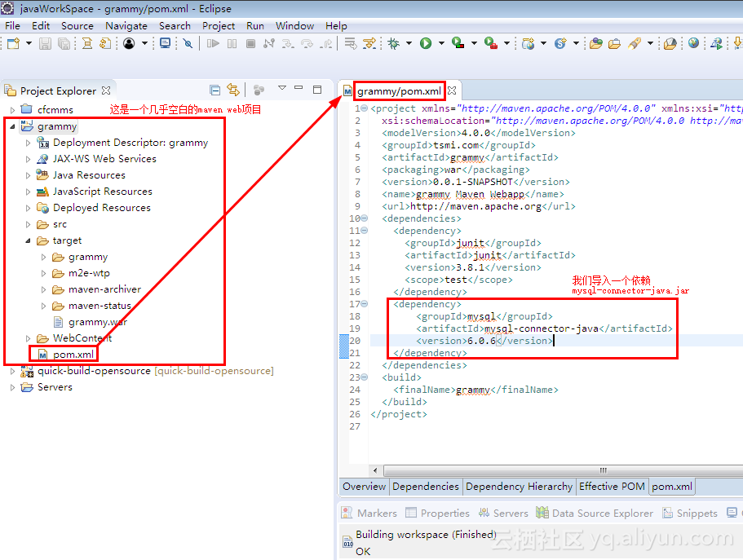Open the Window menu
The height and width of the screenshot is (560, 743).
pos(294,25)
